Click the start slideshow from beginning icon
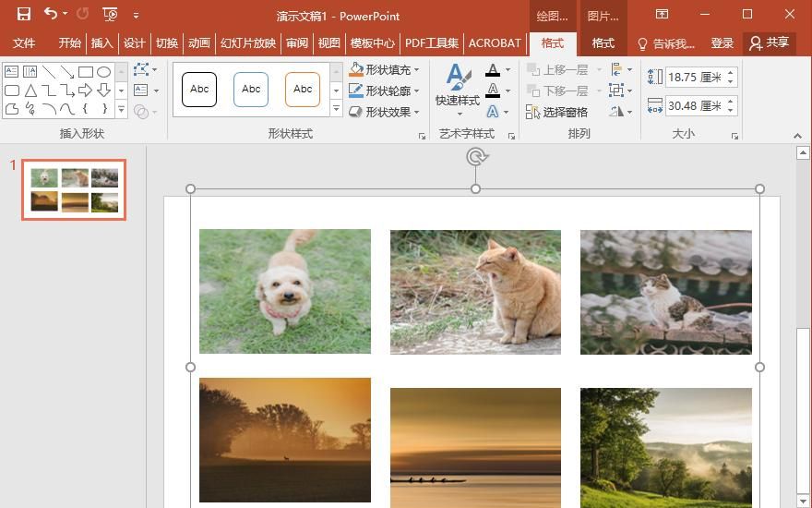Image resolution: width=812 pixels, height=508 pixels. tap(111, 14)
